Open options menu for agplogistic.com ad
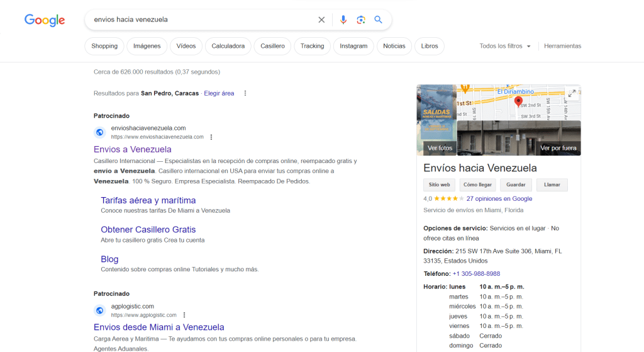 pyautogui.click(x=184, y=315)
